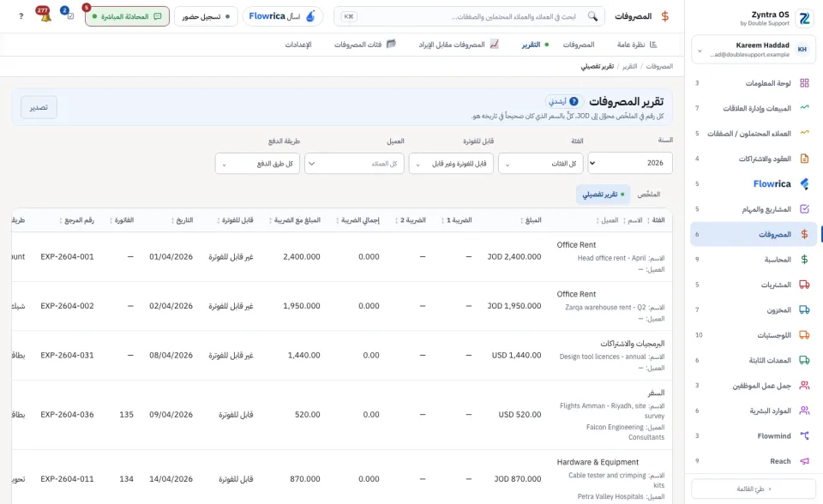The width and height of the screenshot is (823, 504).
Task: Open the كل العملاء client combo box
Action: [x=354, y=163]
